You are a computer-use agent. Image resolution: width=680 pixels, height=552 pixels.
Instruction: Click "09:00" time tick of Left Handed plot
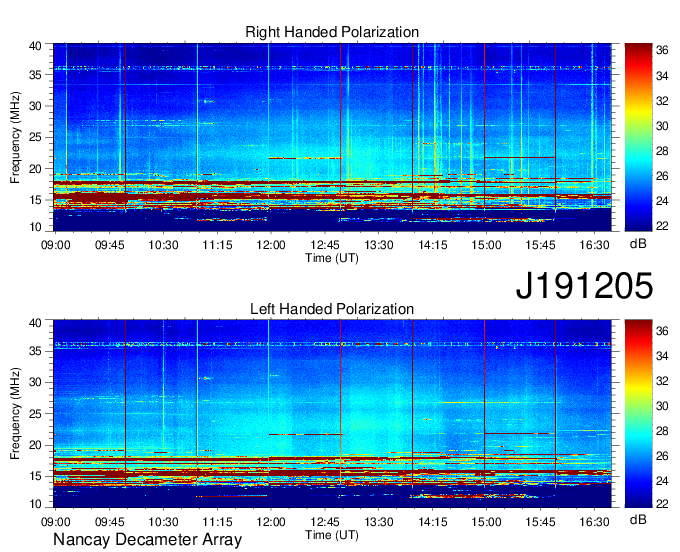pos(56,522)
